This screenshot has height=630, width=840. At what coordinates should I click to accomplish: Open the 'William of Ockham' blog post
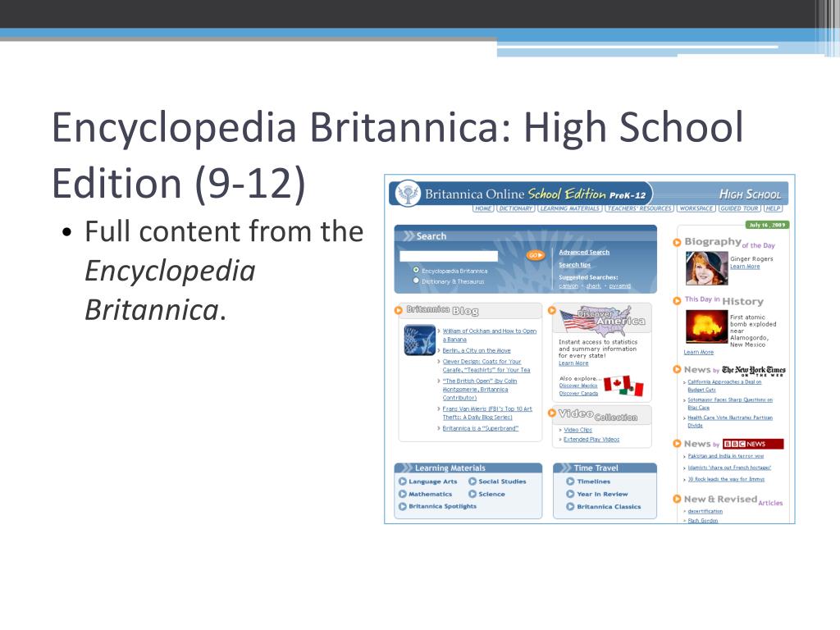click(489, 335)
